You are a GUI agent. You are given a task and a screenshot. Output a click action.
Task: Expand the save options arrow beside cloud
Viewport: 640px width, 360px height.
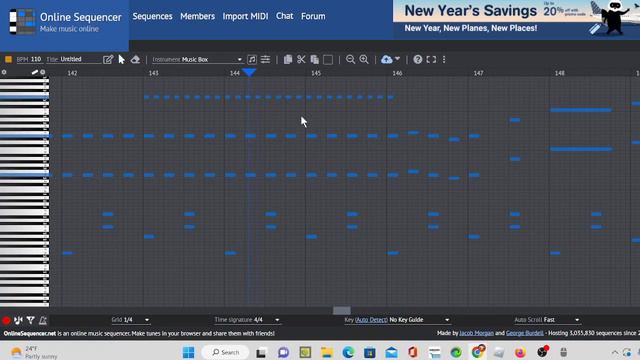[x=398, y=59]
